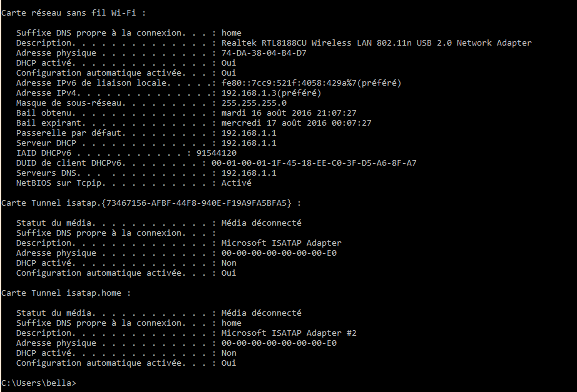This screenshot has width=577, height=392.
Task: Click the Serveurs DNS 192.168.1.1 value
Action: [x=248, y=173]
